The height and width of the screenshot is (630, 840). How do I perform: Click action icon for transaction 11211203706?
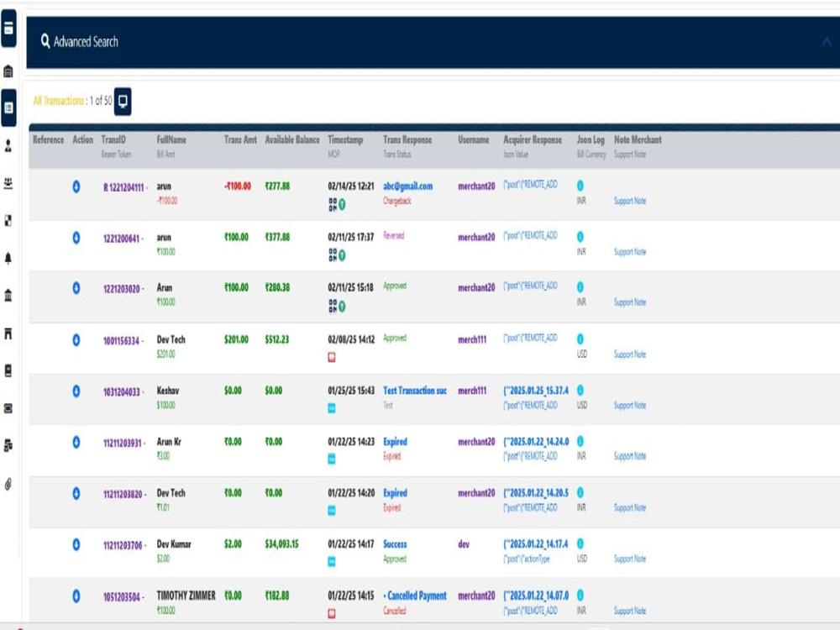coord(76,545)
